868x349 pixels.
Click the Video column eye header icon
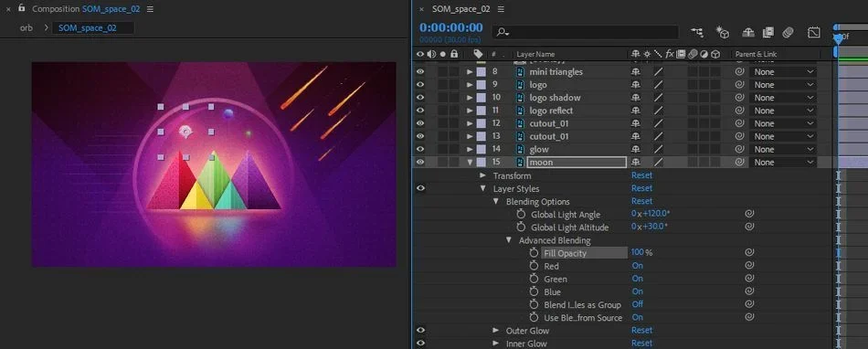420,54
